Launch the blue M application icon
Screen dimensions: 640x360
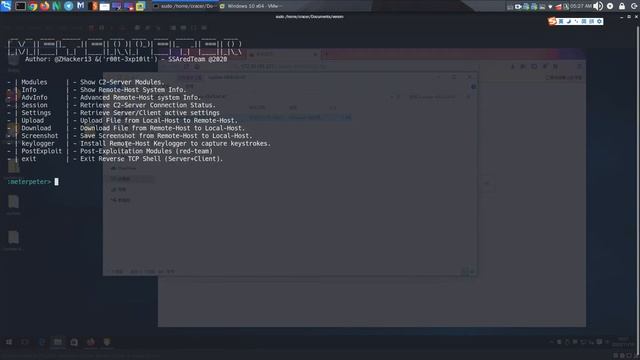tap(80, 6)
